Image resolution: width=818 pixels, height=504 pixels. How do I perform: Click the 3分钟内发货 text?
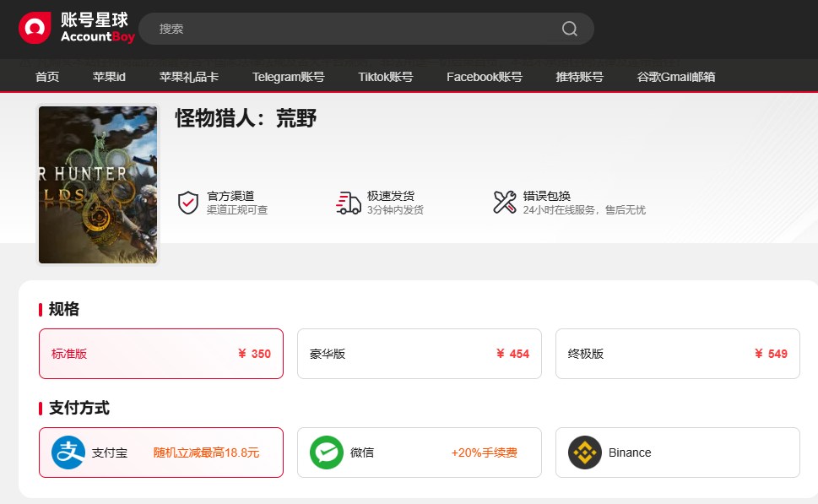point(395,209)
